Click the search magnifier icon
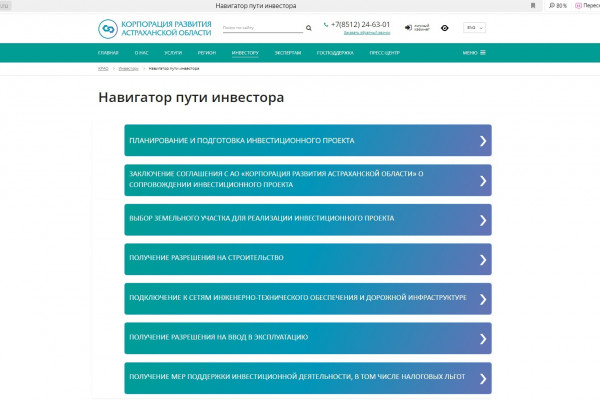600x400 pixels. click(x=309, y=28)
